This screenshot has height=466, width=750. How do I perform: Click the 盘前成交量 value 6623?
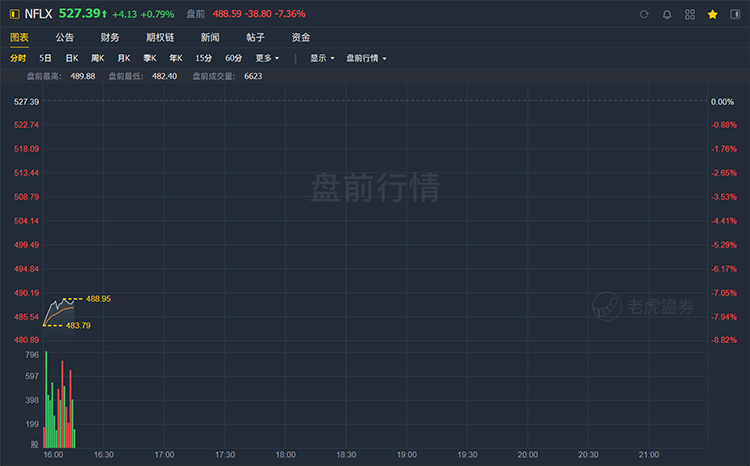[253, 76]
